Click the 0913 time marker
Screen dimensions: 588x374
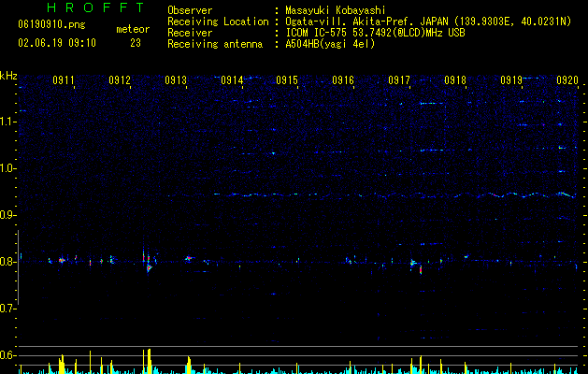176,80
